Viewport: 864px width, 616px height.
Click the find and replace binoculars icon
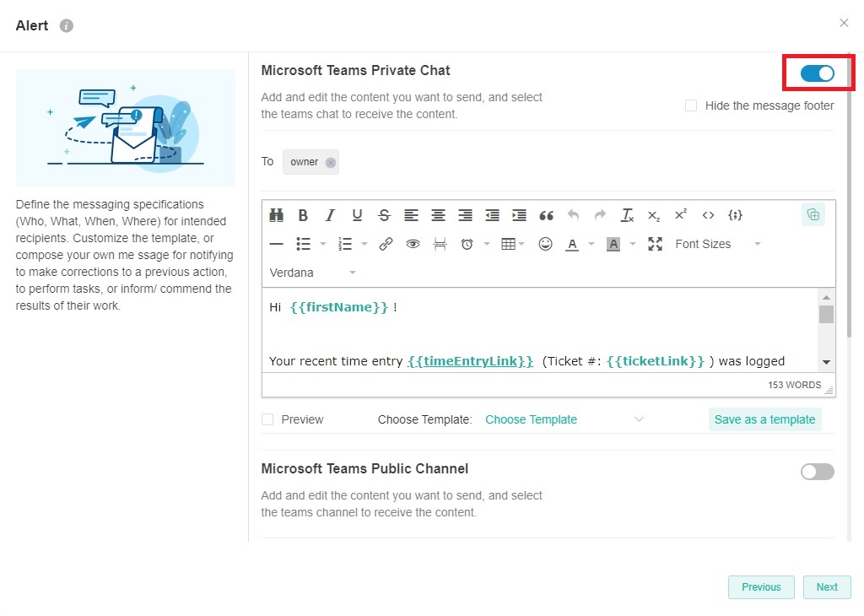click(276, 215)
